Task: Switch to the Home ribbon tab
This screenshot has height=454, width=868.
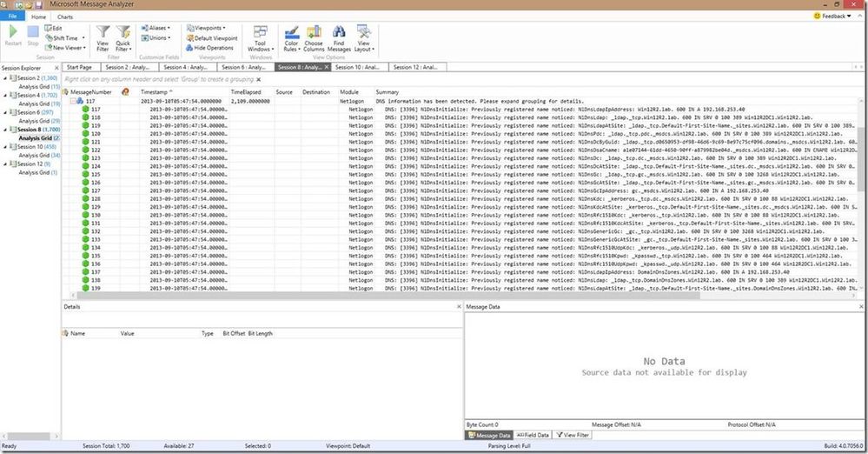Action: [39, 17]
